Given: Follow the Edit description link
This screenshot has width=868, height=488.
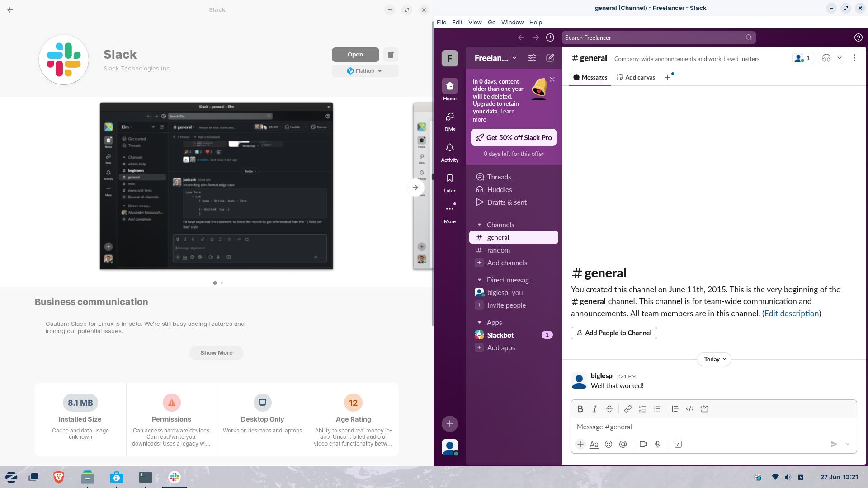Looking at the screenshot, I should coord(791,313).
